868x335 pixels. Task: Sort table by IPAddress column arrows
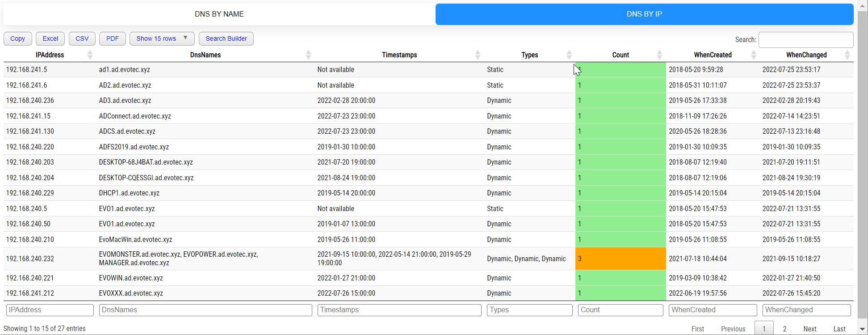pyautogui.click(x=90, y=55)
